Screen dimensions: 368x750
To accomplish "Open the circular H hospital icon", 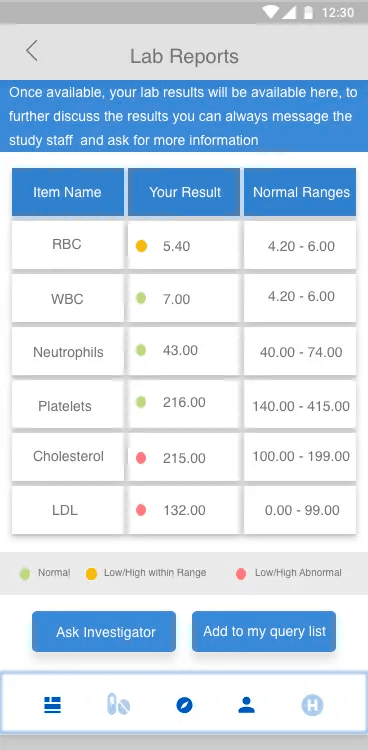I will [x=312, y=705].
